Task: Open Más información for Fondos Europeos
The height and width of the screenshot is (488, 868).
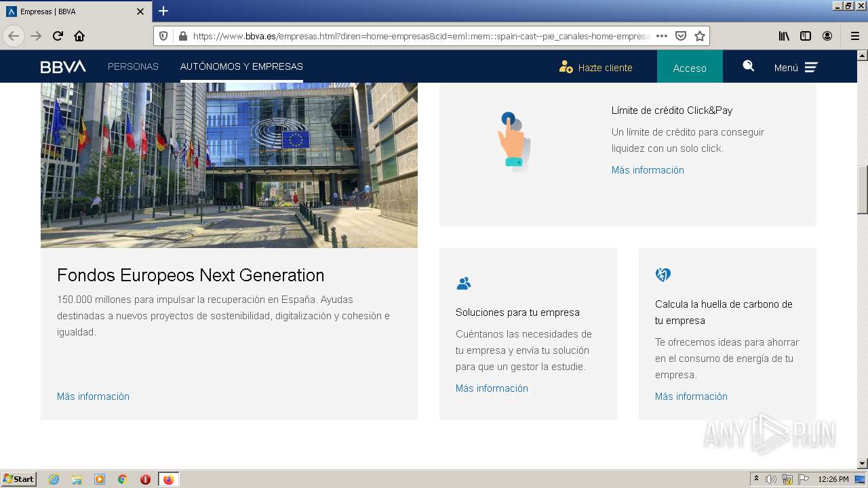Action: pyautogui.click(x=93, y=396)
